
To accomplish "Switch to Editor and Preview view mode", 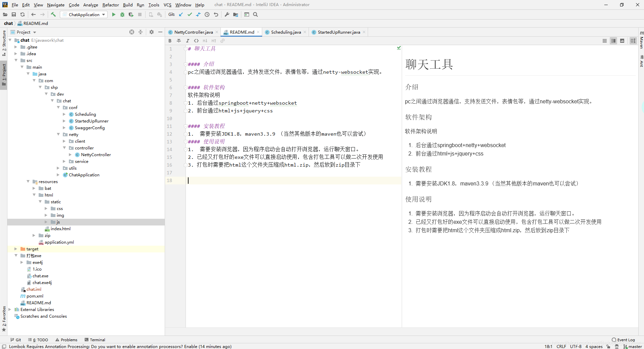I will click(613, 41).
